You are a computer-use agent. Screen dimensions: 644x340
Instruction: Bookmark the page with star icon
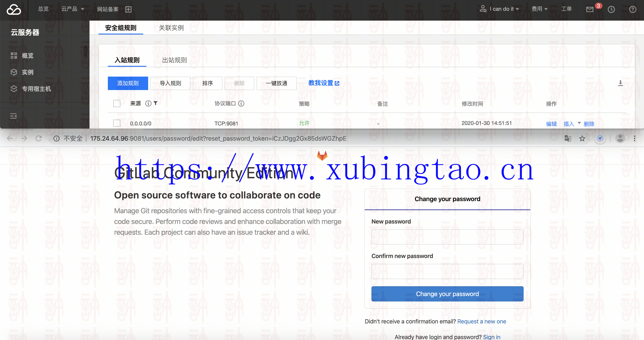point(582,138)
